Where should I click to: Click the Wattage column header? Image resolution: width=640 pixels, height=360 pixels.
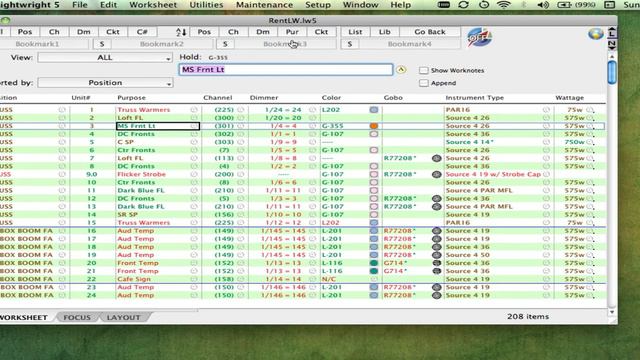[x=569, y=98]
